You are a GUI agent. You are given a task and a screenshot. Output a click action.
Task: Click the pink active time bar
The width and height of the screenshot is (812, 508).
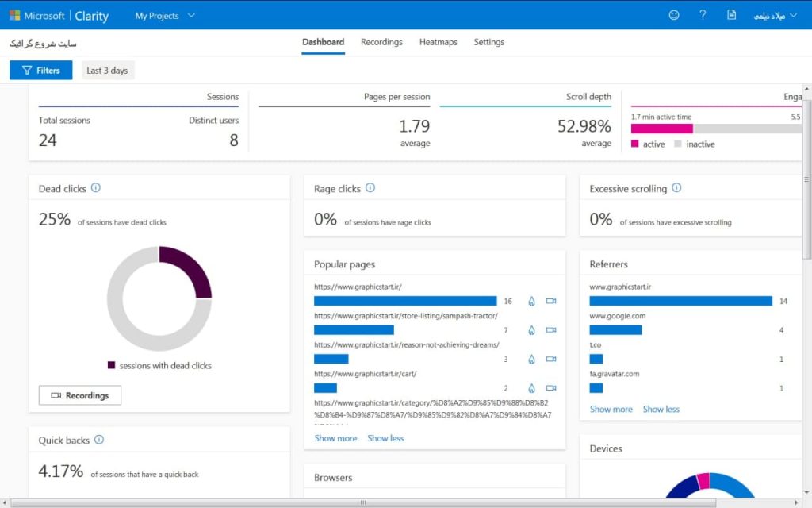[662, 129]
